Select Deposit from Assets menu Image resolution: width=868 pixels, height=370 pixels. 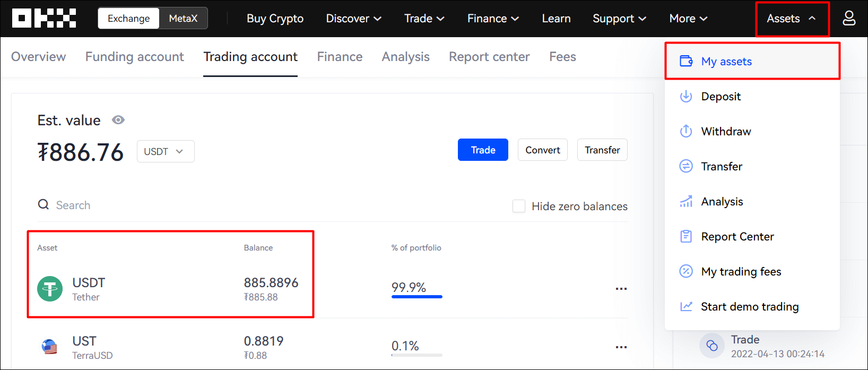752,96
